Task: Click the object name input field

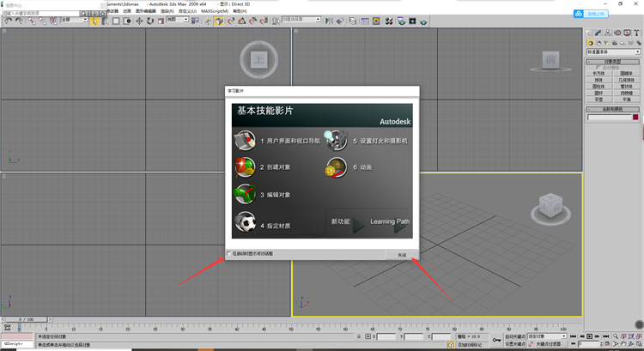Action: pyautogui.click(x=609, y=118)
